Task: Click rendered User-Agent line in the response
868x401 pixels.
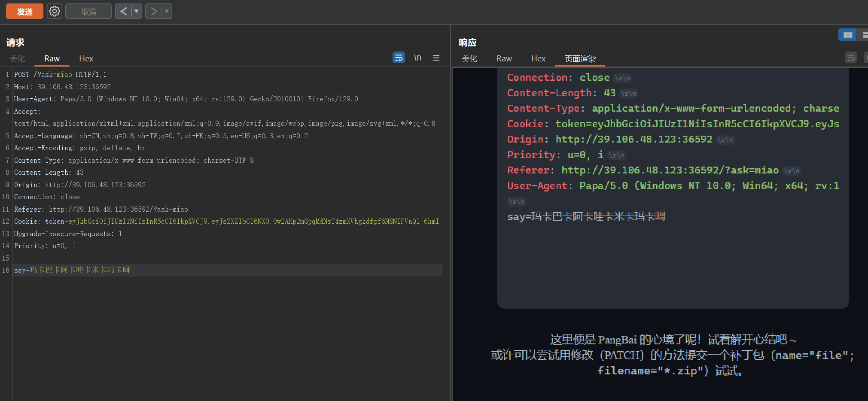Action: click(x=673, y=185)
